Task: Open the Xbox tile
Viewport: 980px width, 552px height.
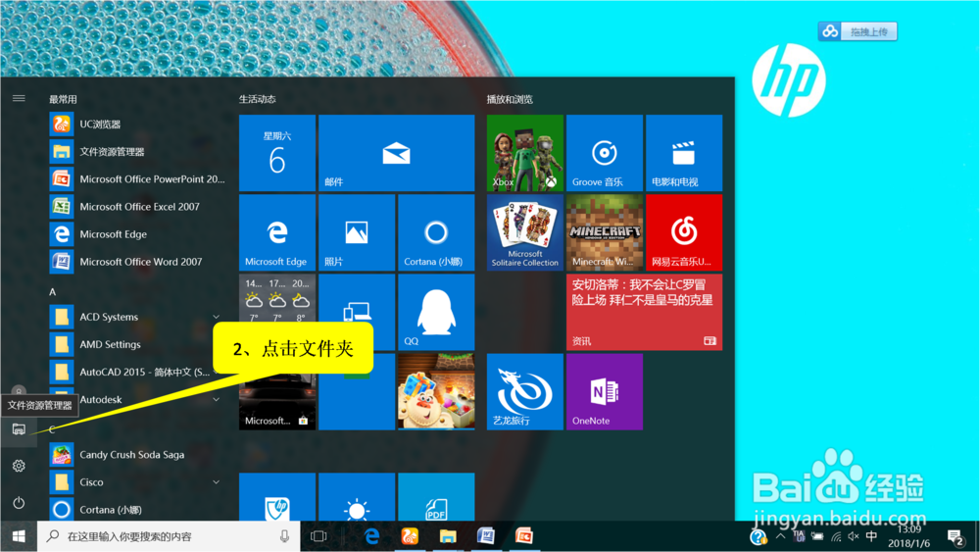Action: 525,153
